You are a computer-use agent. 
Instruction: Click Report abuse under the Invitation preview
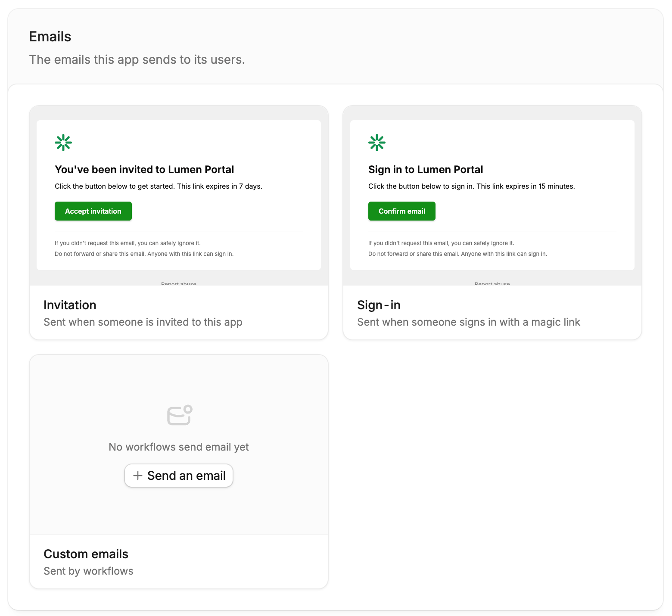pos(179,283)
